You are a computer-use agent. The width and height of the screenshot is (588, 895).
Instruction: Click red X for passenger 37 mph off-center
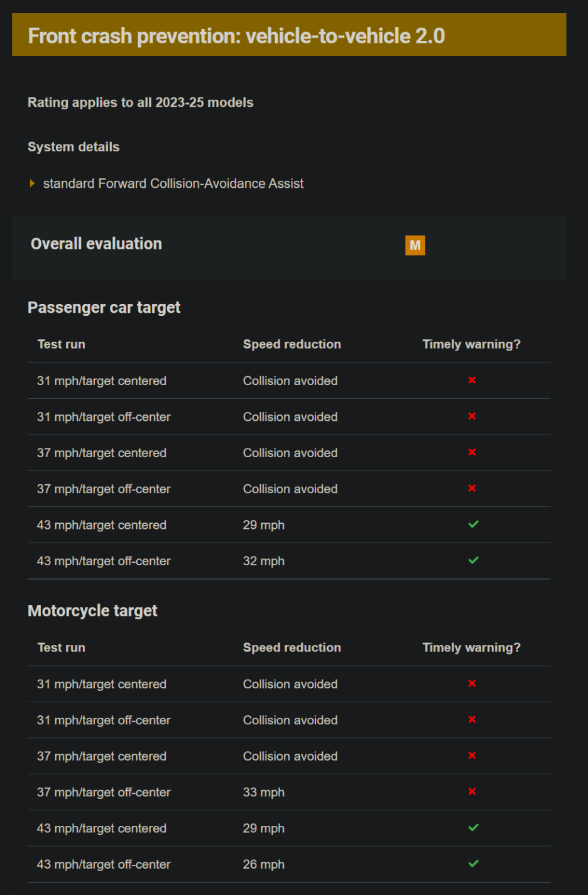[x=472, y=488]
